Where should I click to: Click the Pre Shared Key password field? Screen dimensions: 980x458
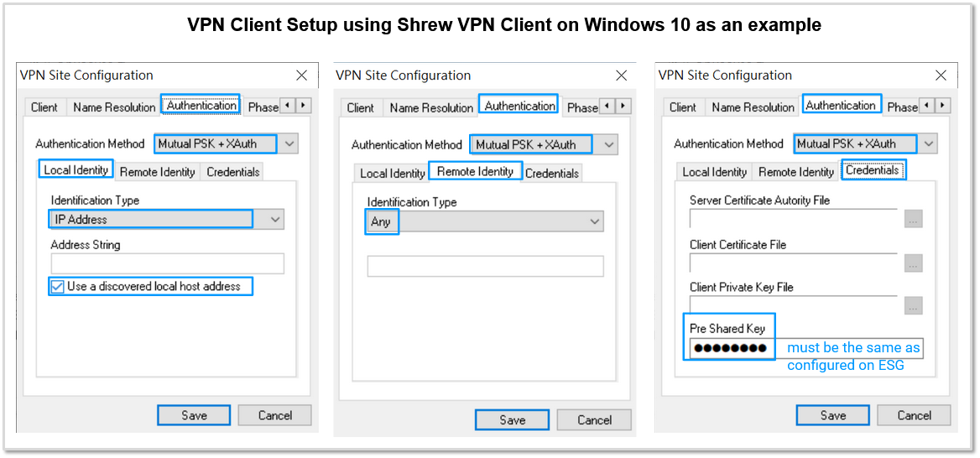click(806, 348)
